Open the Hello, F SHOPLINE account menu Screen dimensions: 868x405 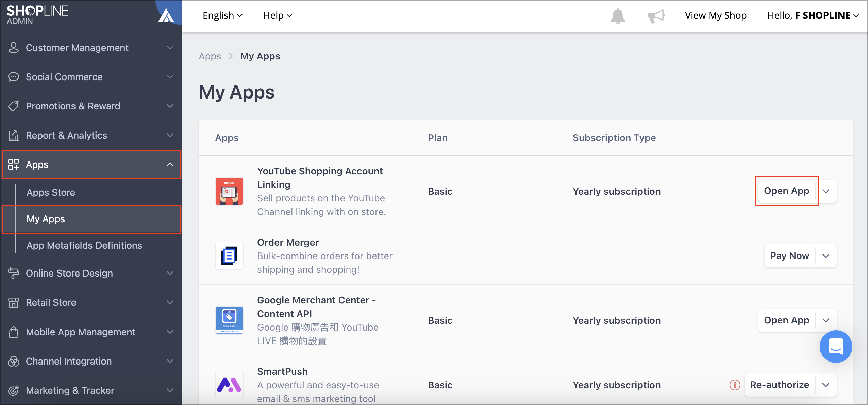tap(813, 15)
